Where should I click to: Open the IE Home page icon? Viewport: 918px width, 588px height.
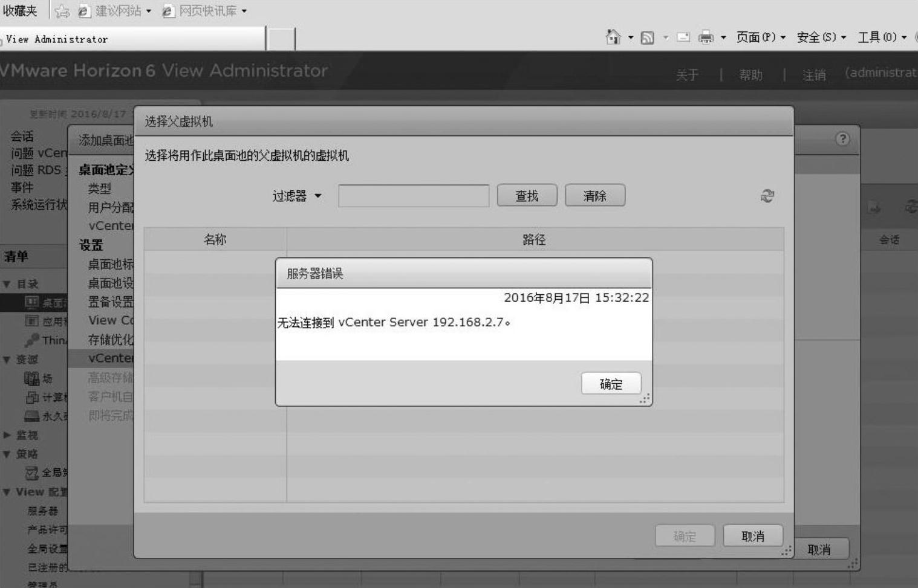613,37
